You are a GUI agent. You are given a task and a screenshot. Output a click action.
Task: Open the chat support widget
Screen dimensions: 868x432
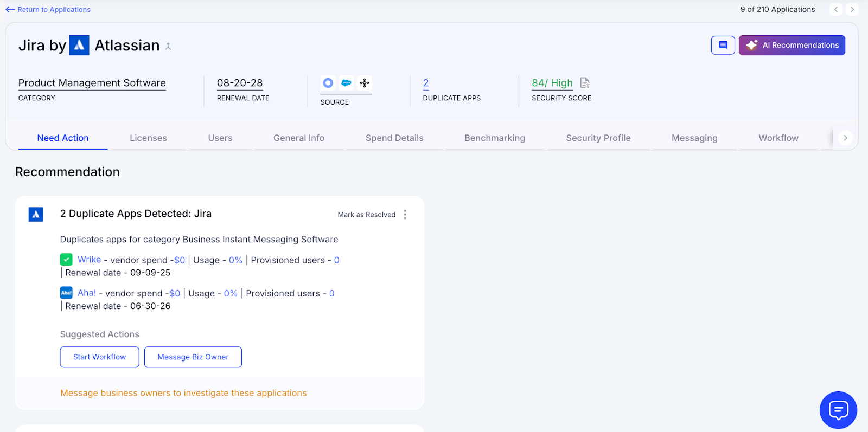(x=838, y=410)
